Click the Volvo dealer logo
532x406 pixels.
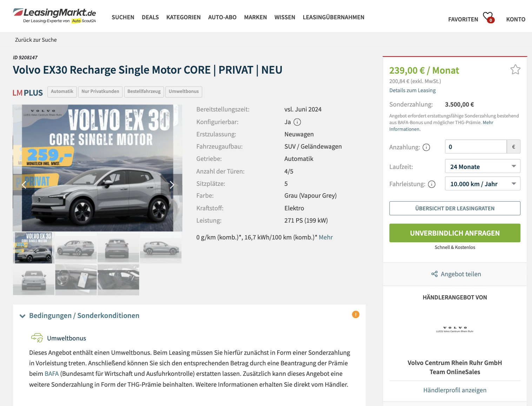click(x=455, y=329)
